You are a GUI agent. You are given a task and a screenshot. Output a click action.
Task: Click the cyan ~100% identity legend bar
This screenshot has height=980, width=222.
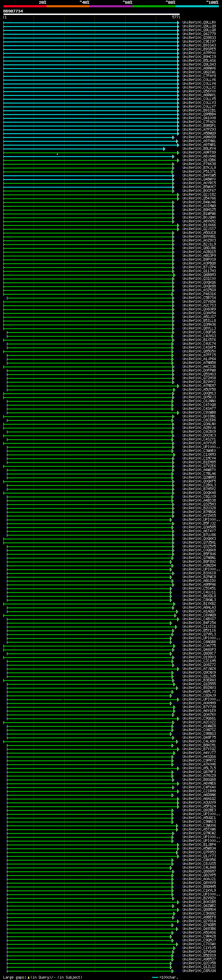pos(197,6)
